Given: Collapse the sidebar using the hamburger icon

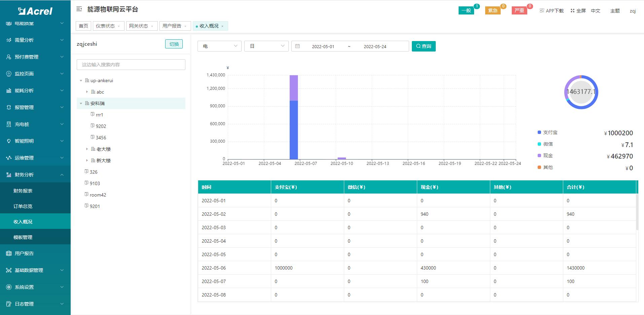Looking at the screenshot, I should tap(78, 9).
